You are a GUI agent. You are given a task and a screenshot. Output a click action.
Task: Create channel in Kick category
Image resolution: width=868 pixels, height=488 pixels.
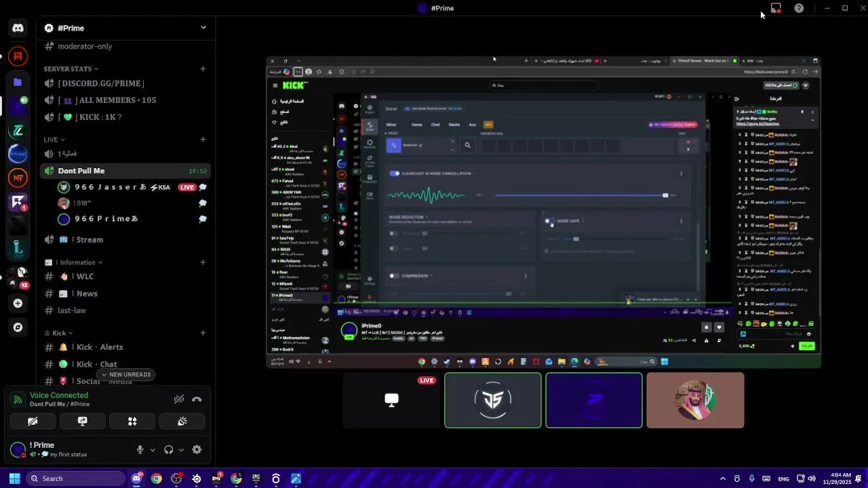click(203, 333)
